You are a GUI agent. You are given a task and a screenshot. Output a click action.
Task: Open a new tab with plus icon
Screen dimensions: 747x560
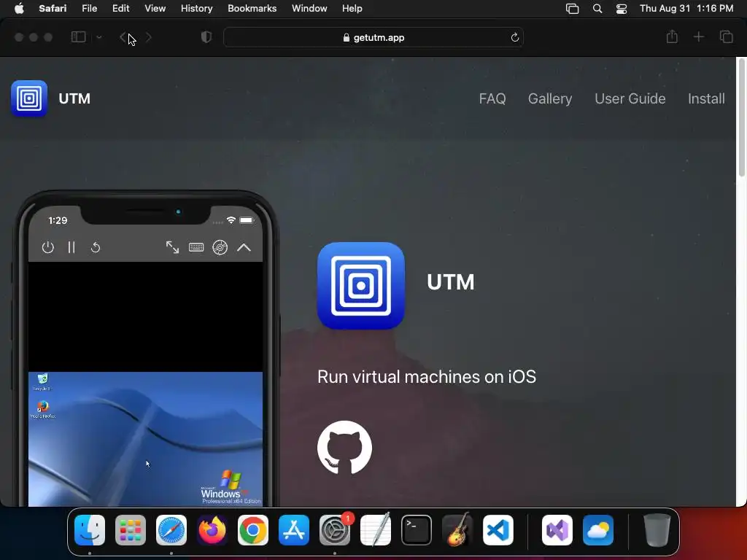(x=698, y=36)
